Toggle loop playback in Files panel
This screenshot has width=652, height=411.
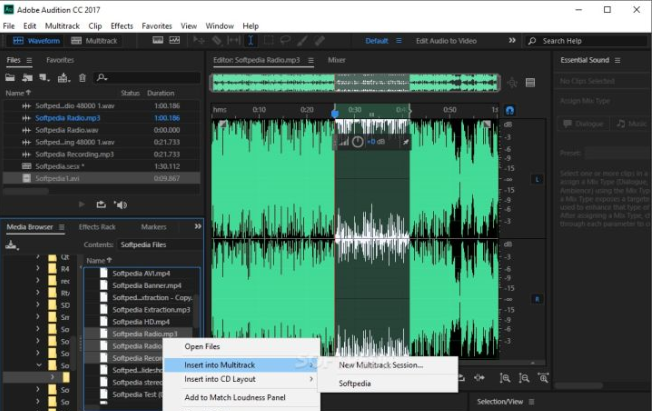pos(101,204)
